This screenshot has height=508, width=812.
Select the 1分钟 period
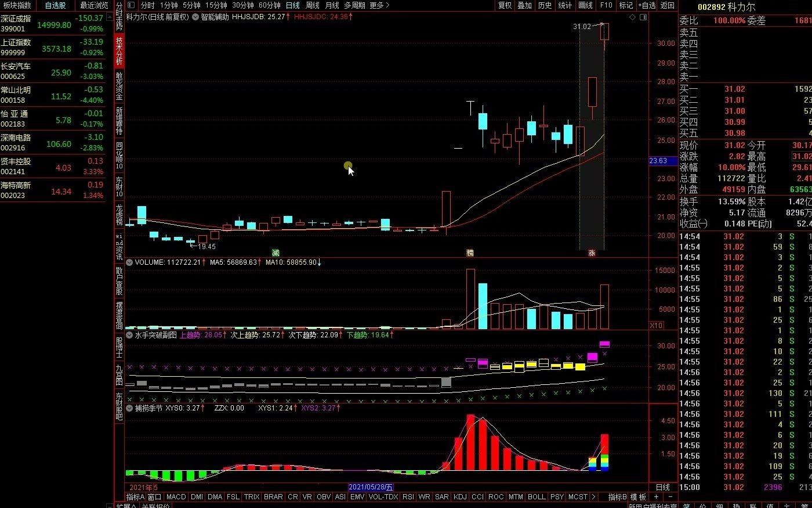[x=169, y=5]
